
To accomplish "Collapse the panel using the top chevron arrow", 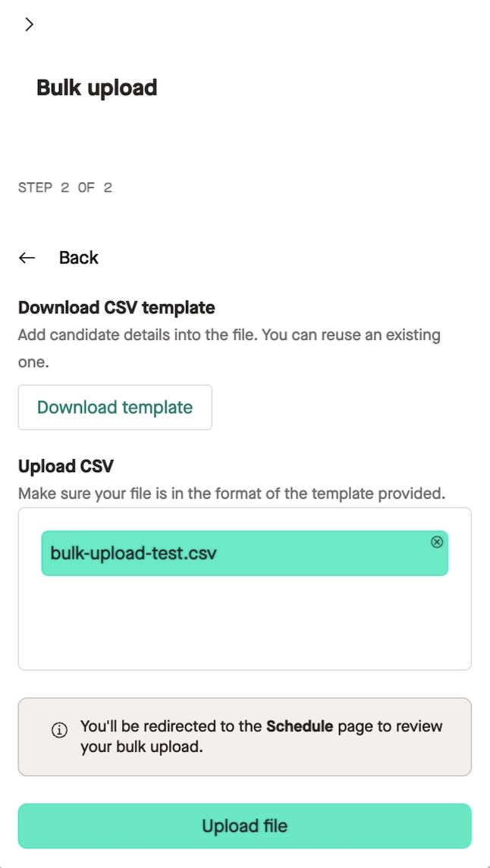I will pyautogui.click(x=30, y=24).
